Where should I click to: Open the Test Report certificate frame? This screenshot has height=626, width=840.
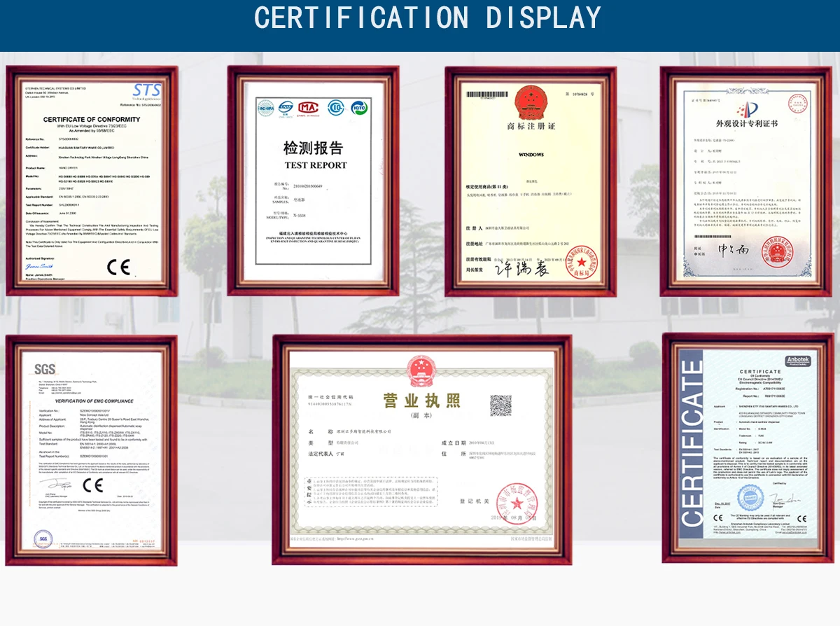coord(313,181)
